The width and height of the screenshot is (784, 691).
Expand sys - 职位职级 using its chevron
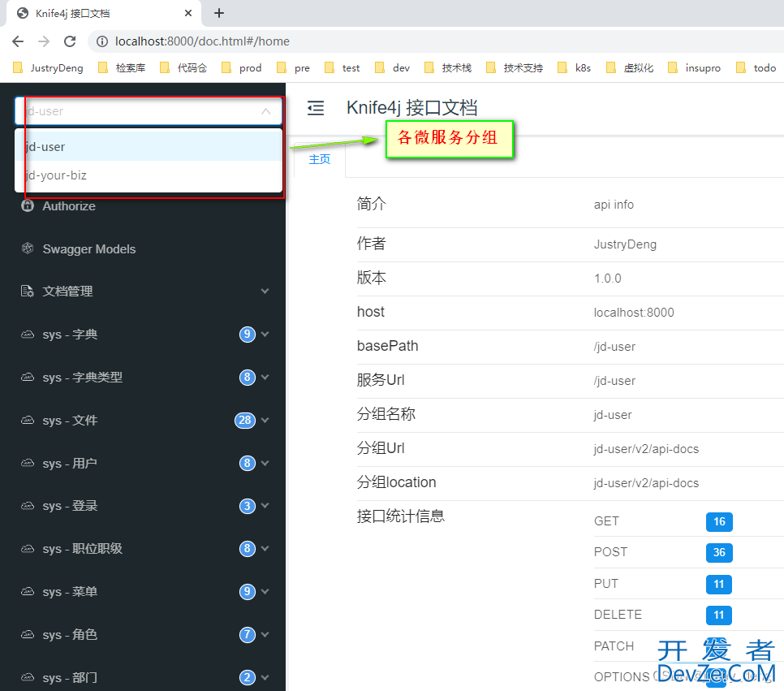[265, 549]
